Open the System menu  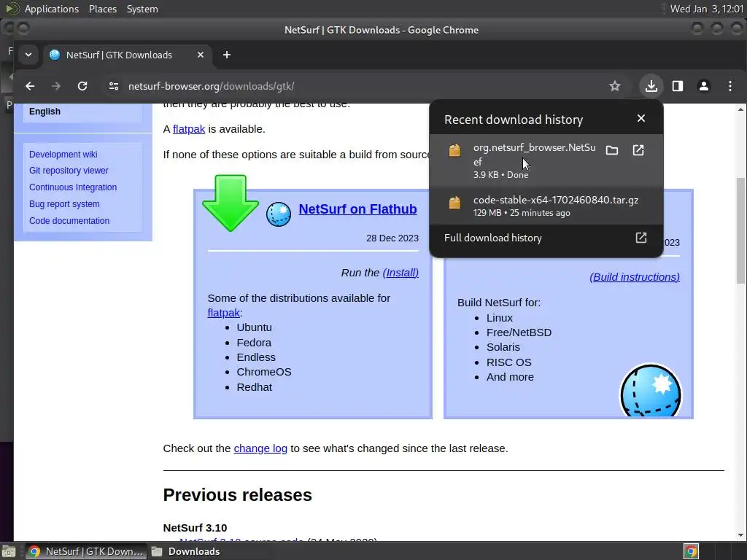142,9
